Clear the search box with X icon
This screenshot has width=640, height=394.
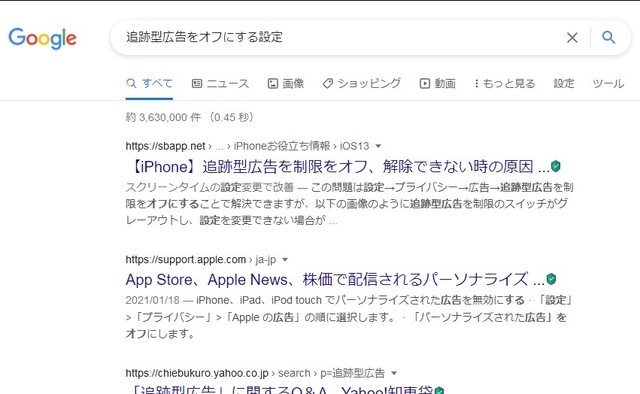(x=572, y=38)
